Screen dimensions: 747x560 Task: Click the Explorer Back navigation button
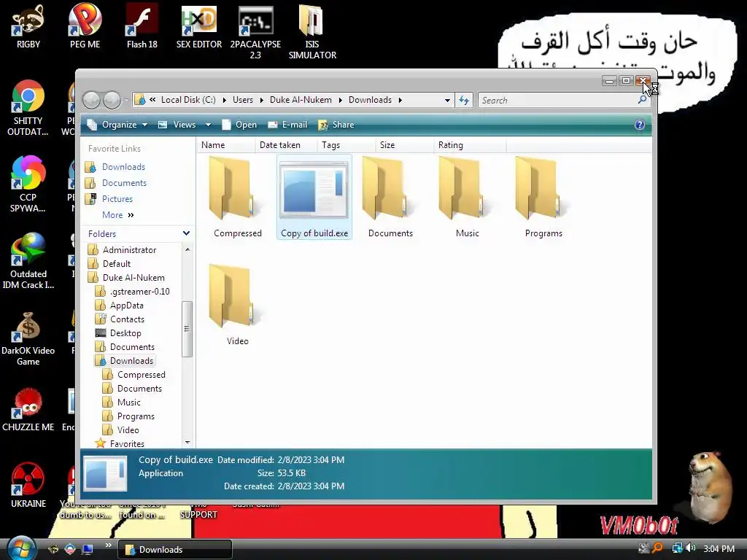[91, 100]
